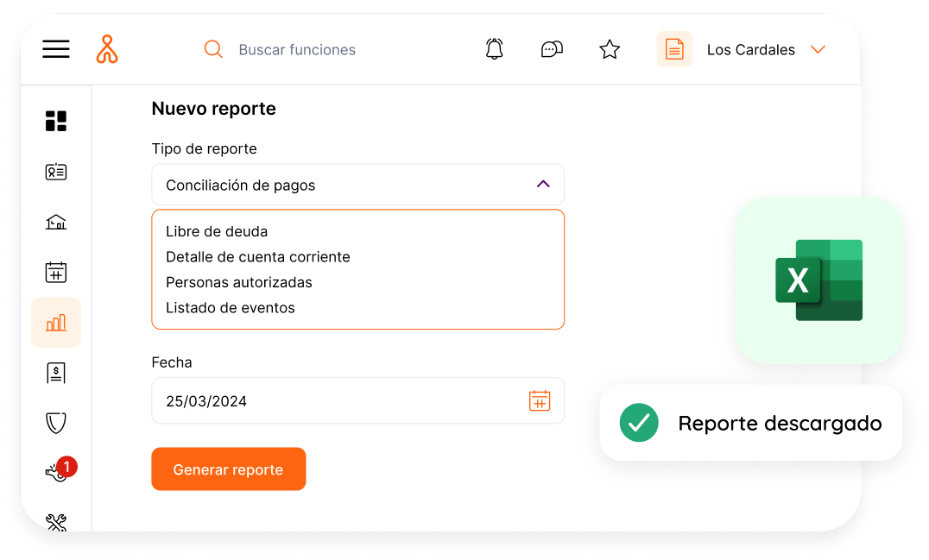This screenshot has width=929, height=560.
Task: Click the orange app logo
Action: tap(107, 49)
